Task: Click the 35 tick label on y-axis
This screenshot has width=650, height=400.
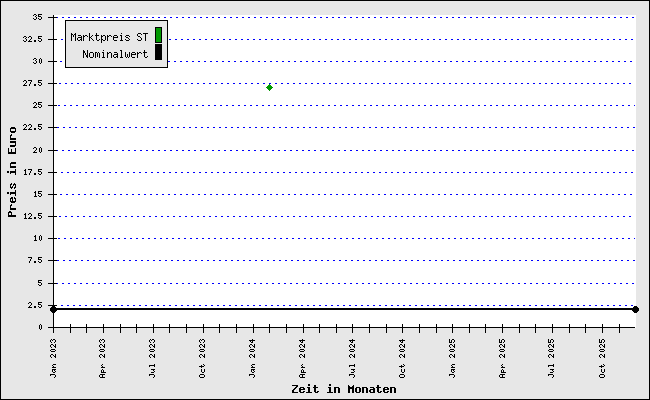Action: pyautogui.click(x=36, y=17)
